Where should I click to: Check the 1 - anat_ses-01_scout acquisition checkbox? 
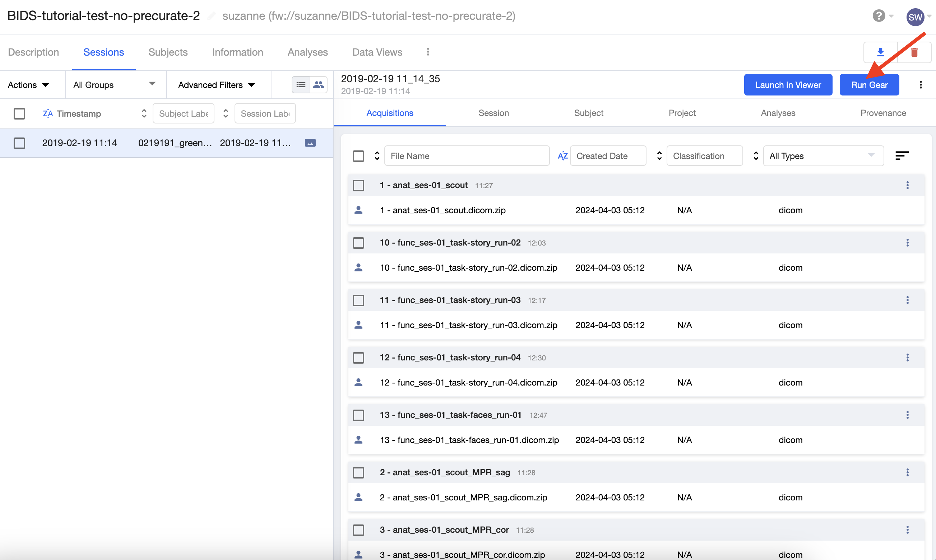coord(358,185)
